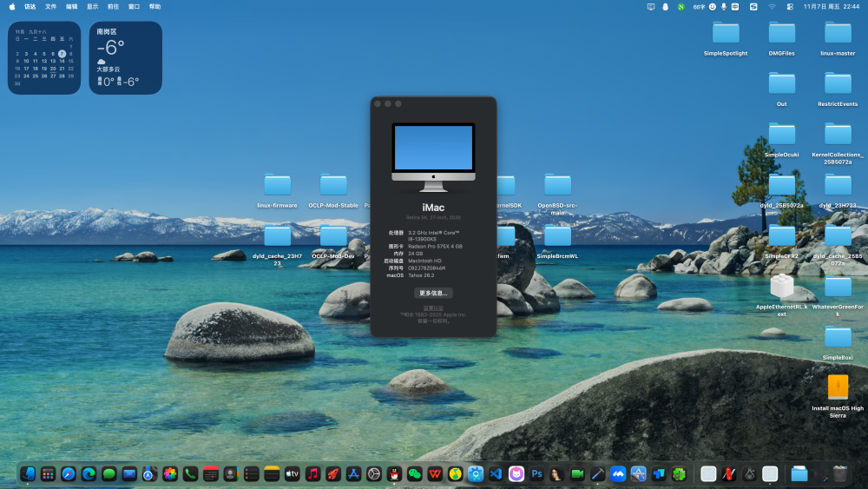Image resolution: width=868 pixels, height=489 pixels.
Task: Launch Microsoft Edge from the Dock
Action: coord(89,474)
